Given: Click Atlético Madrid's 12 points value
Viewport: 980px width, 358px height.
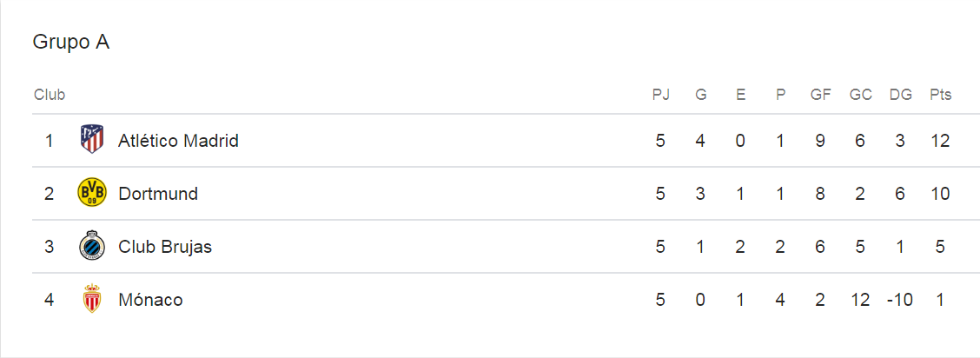Looking at the screenshot, I should pos(940,140).
